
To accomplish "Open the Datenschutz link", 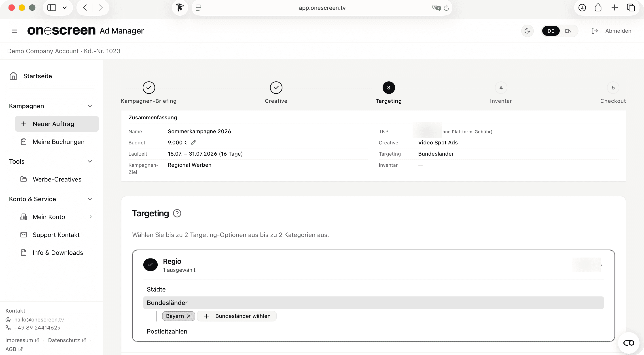I will (67, 340).
